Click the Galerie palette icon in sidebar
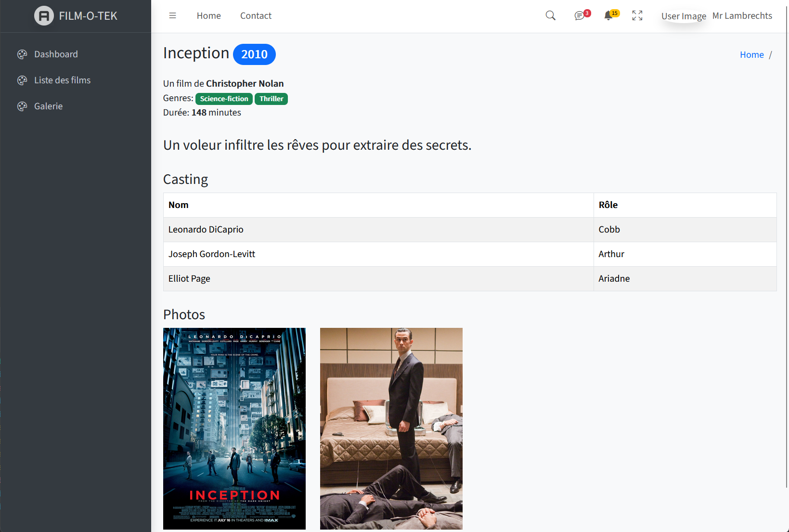 (x=22, y=106)
